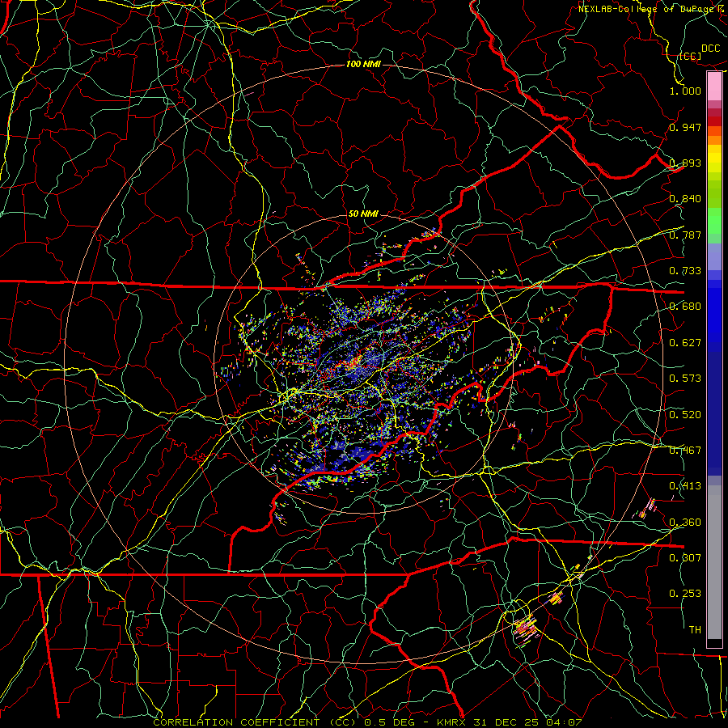Click the pink top segment of the color bar
The image size is (728, 728).
[714, 87]
